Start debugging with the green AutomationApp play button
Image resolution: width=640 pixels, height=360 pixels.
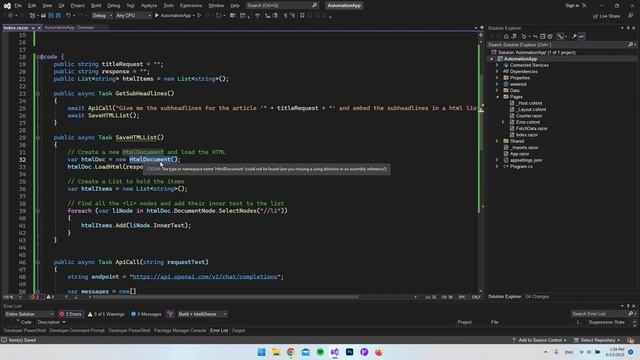point(157,16)
